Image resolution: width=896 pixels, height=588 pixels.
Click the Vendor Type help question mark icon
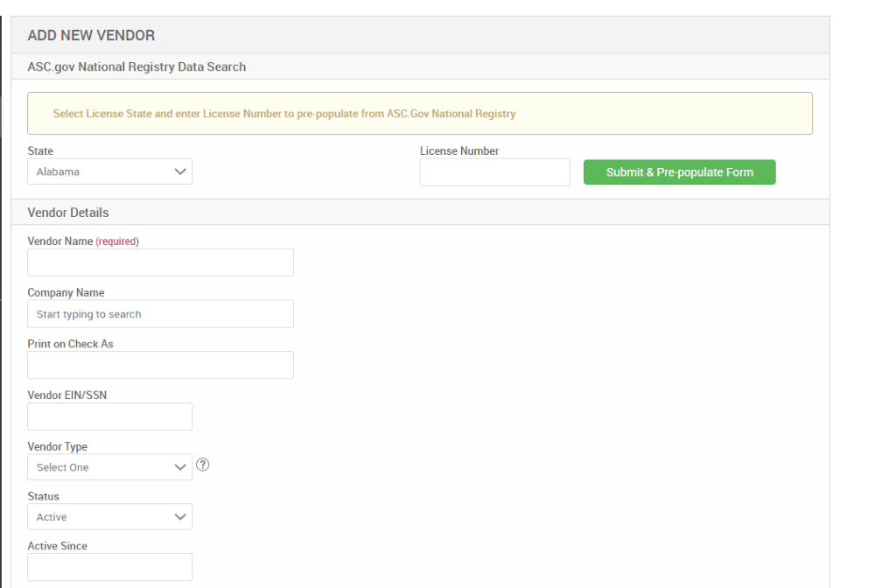click(x=202, y=465)
